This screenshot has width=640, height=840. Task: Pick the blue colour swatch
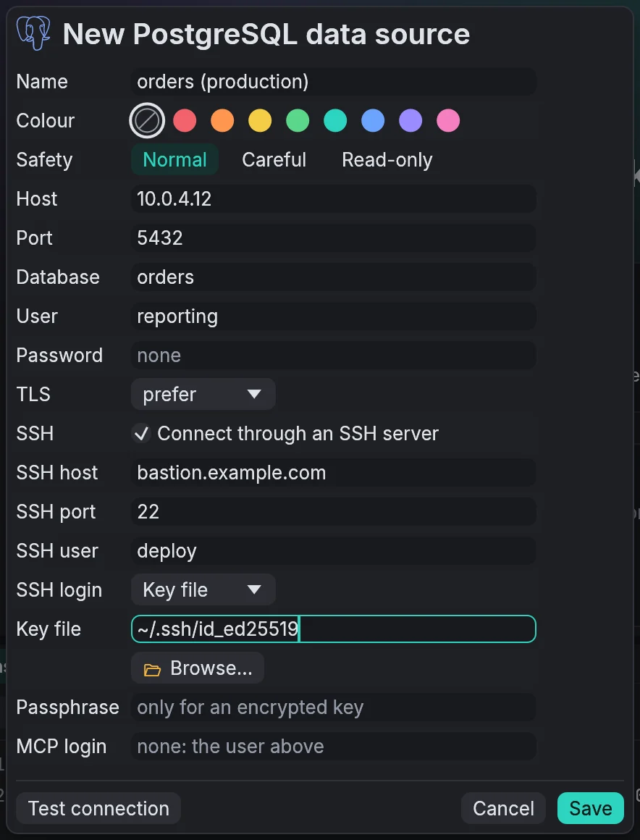[x=373, y=120]
